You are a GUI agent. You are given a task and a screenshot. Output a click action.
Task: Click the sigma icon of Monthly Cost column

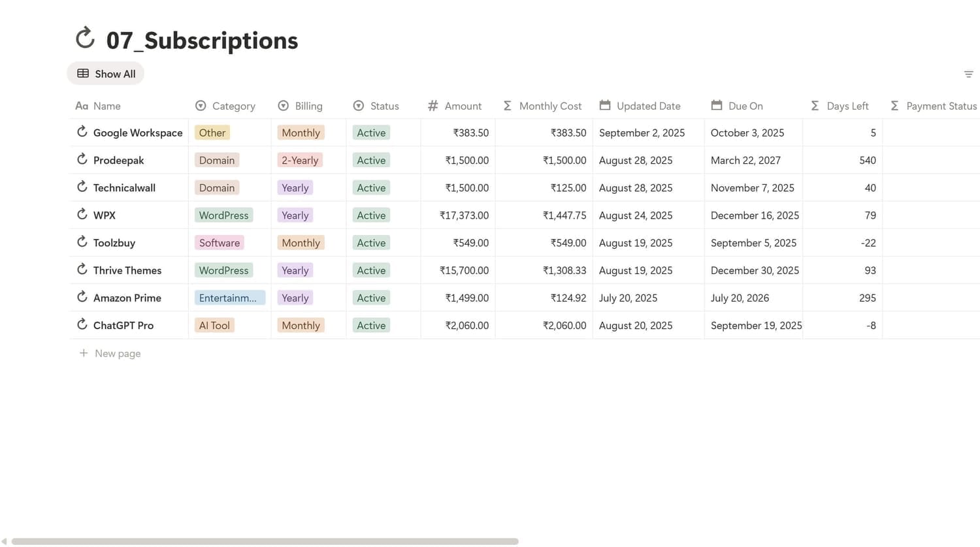(507, 106)
